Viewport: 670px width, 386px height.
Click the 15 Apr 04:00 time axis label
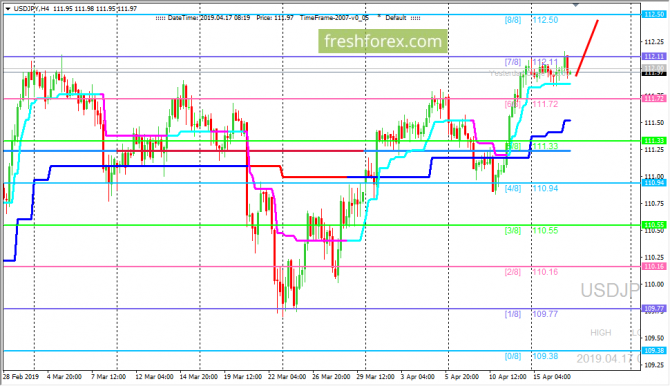coord(552,377)
